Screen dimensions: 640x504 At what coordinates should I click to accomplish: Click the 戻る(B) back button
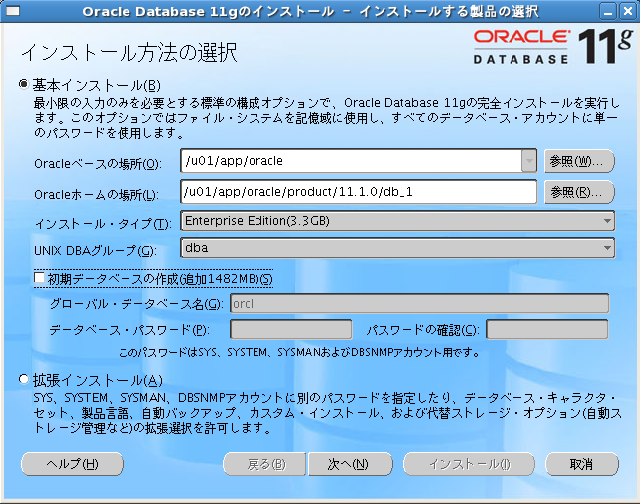coord(264,464)
